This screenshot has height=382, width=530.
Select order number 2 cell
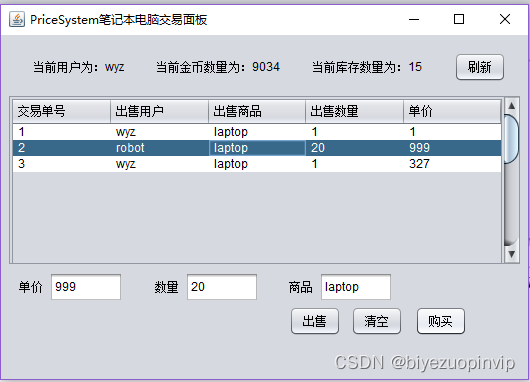tap(62, 148)
